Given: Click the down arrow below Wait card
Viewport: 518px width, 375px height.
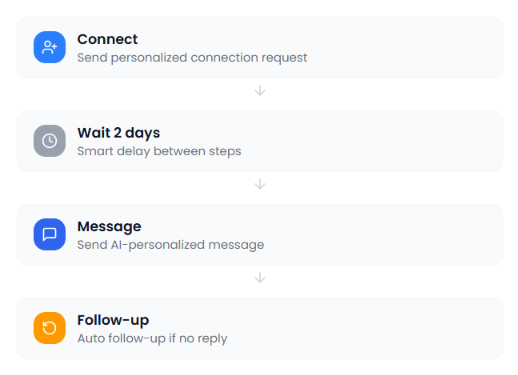Looking at the screenshot, I should (x=260, y=184).
